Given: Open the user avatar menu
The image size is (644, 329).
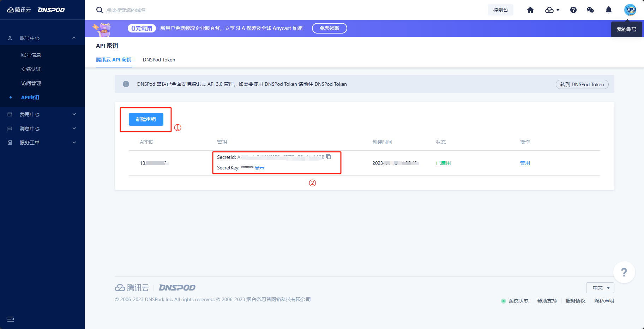Looking at the screenshot, I should 630,10.
